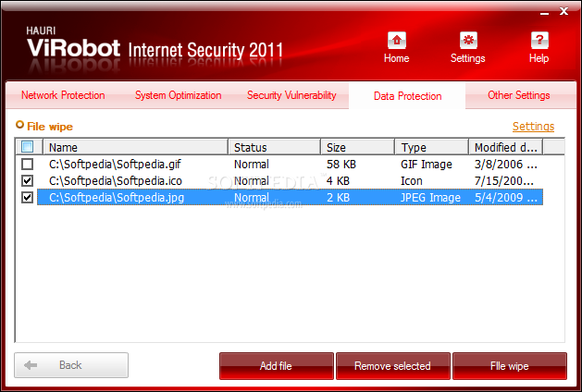Uncheck the Softpedia.ico file checkbox
Image resolution: width=582 pixels, height=392 pixels.
coord(28,180)
